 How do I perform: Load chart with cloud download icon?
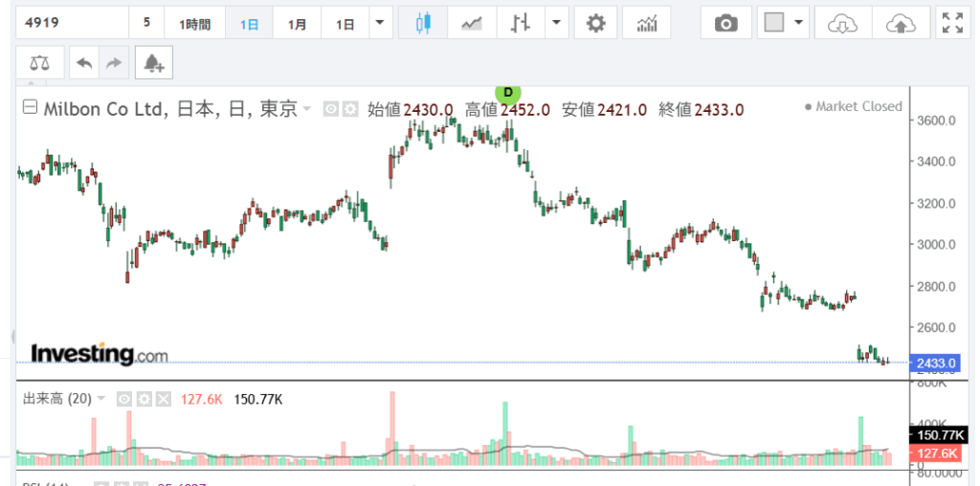click(x=843, y=23)
